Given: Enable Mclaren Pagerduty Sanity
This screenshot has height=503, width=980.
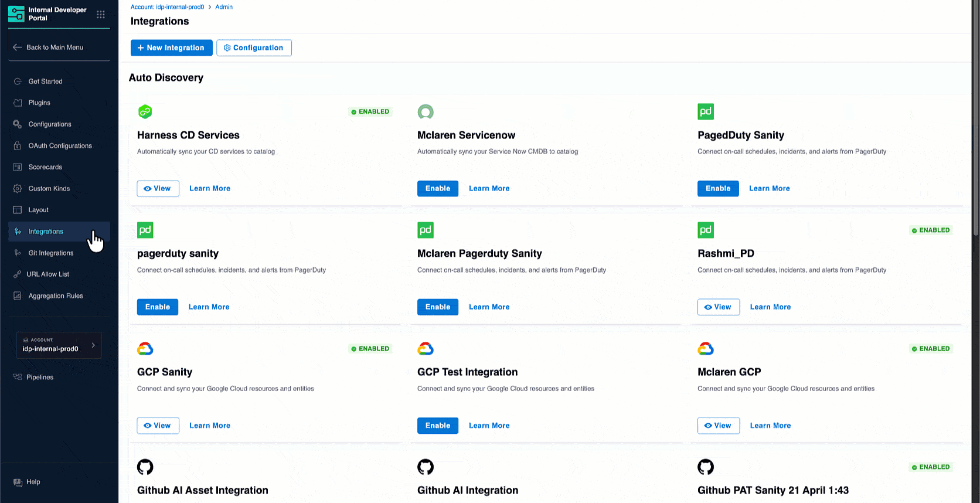Looking at the screenshot, I should click(x=438, y=307).
